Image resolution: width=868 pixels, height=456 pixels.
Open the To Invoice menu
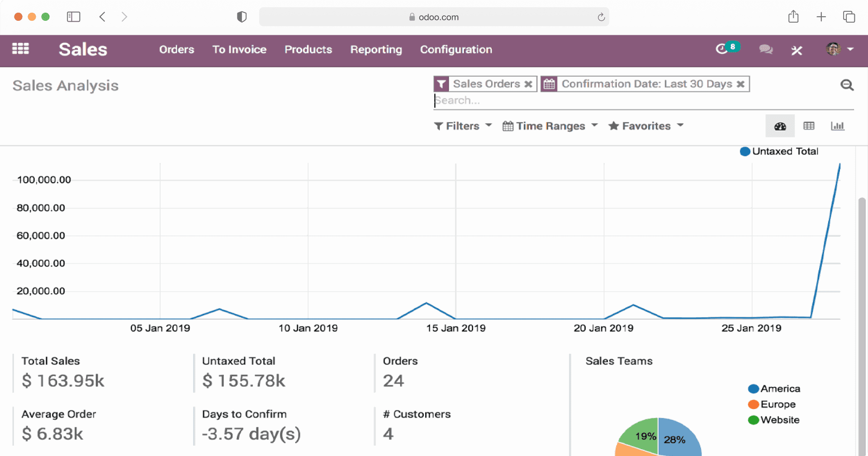coord(239,49)
